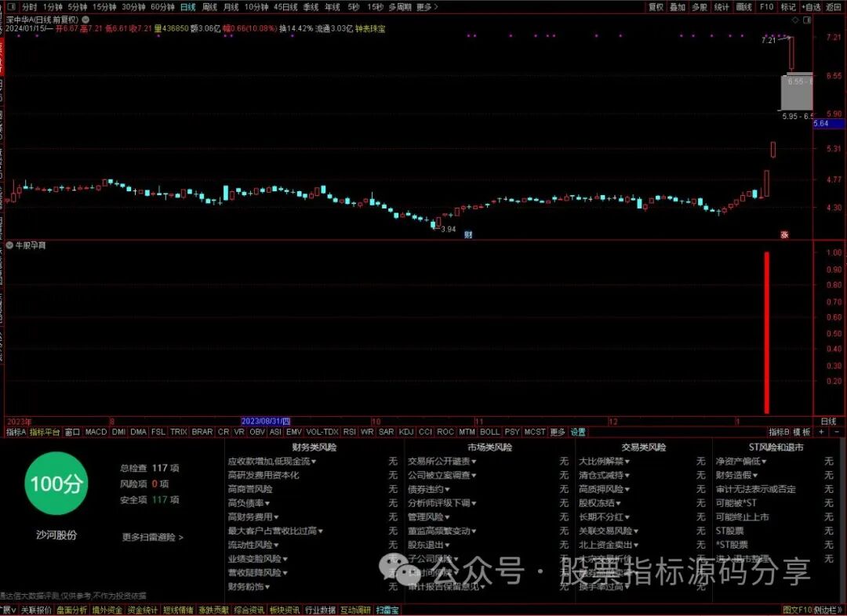
Task: Select the BOLL indicator
Action: [490, 432]
